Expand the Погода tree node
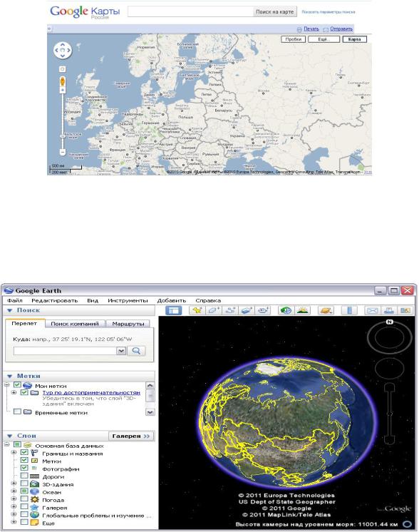This screenshot has width=419, height=532. [x=14, y=498]
